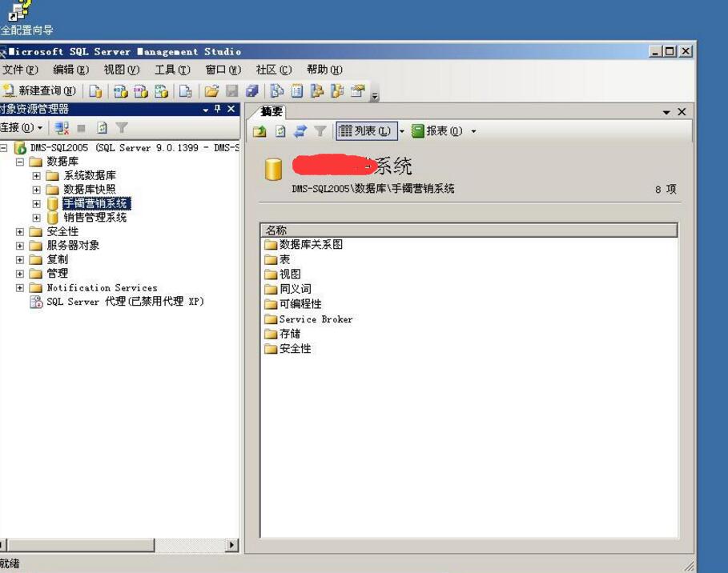
Task: Collapse the DMS-SQL2005 server node
Action: [4, 148]
